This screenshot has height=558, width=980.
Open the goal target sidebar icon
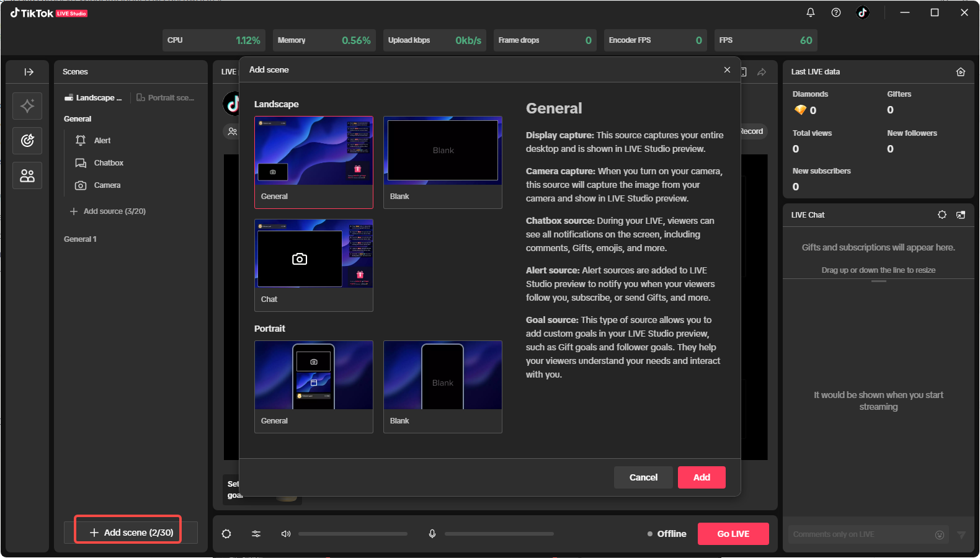[27, 141]
